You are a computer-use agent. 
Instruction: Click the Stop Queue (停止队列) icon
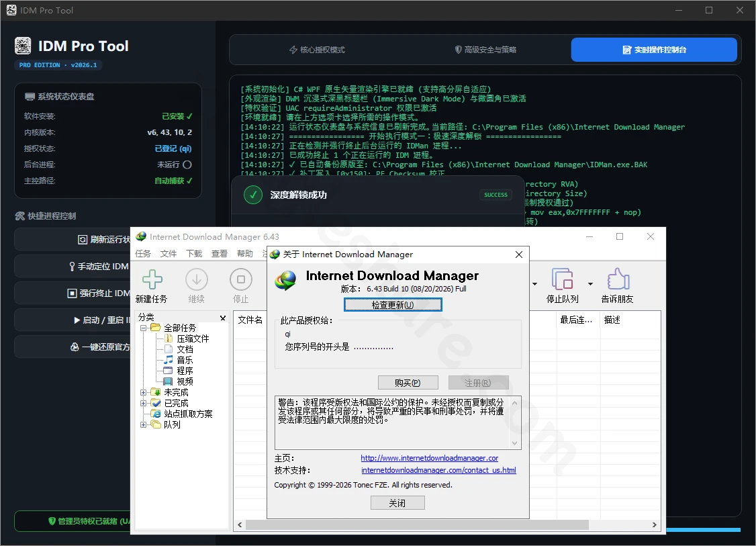tap(562, 279)
